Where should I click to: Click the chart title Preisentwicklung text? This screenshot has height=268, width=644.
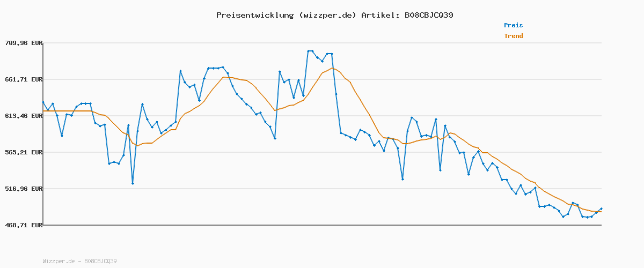pos(334,15)
